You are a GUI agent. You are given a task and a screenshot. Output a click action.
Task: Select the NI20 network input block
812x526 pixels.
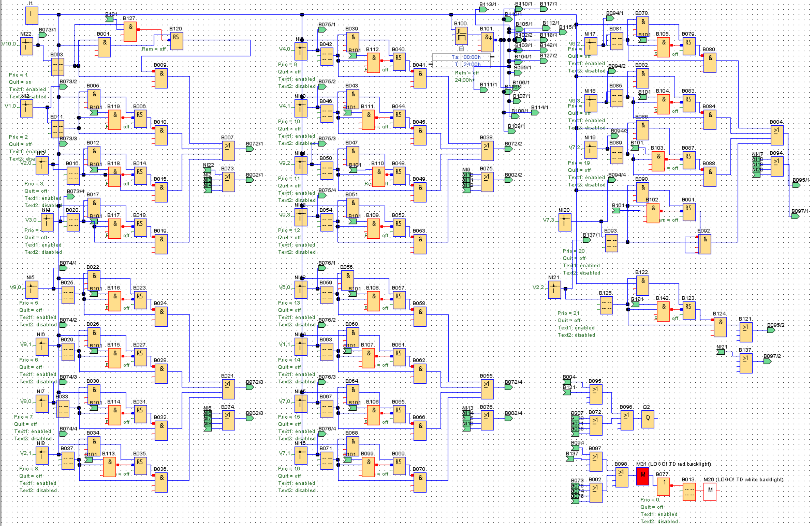[x=565, y=222]
